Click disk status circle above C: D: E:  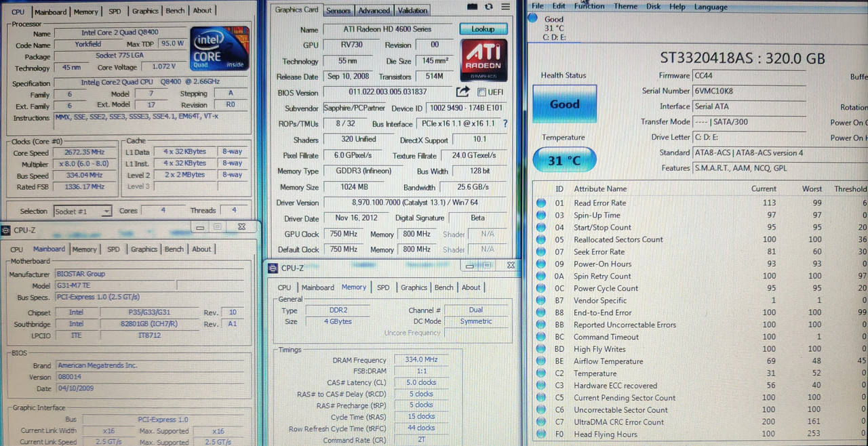[x=534, y=18]
